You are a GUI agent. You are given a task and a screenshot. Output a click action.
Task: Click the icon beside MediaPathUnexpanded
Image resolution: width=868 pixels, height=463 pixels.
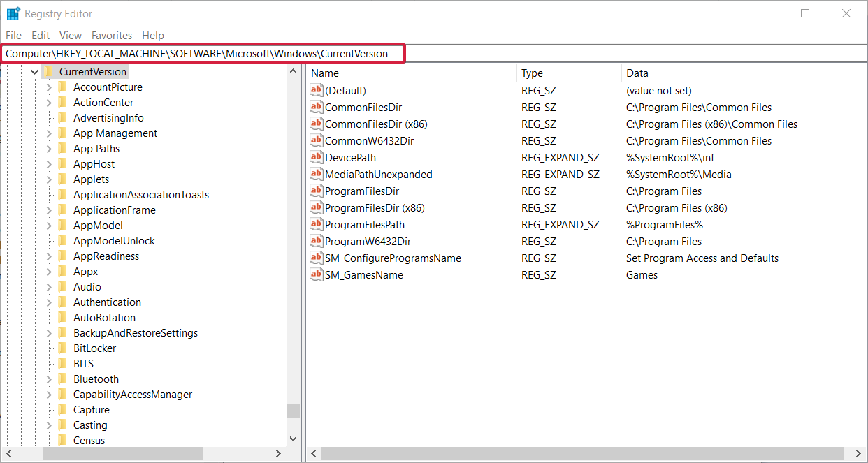[x=317, y=174]
